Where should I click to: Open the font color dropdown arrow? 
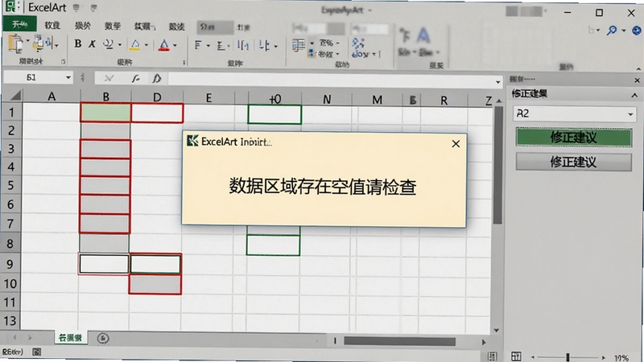click(175, 45)
